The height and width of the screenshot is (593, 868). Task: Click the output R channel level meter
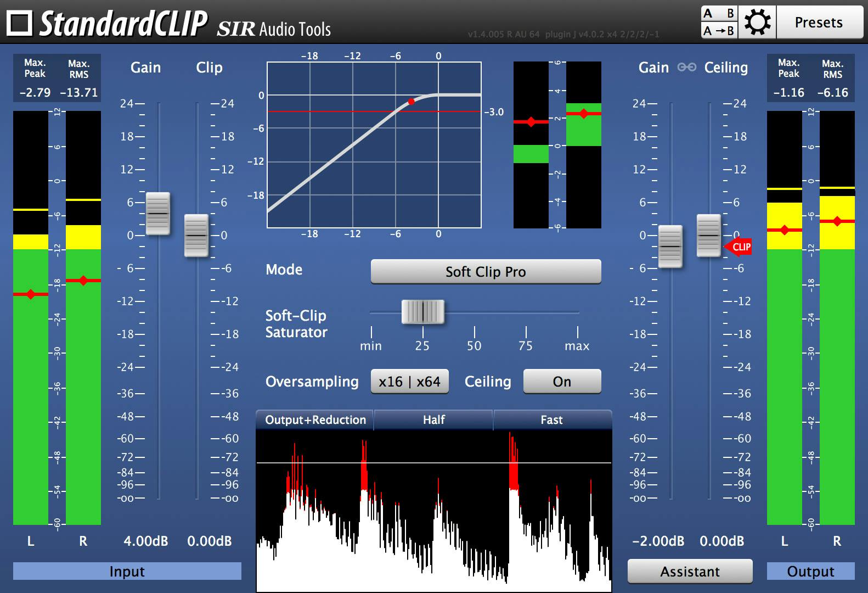[x=837, y=318]
